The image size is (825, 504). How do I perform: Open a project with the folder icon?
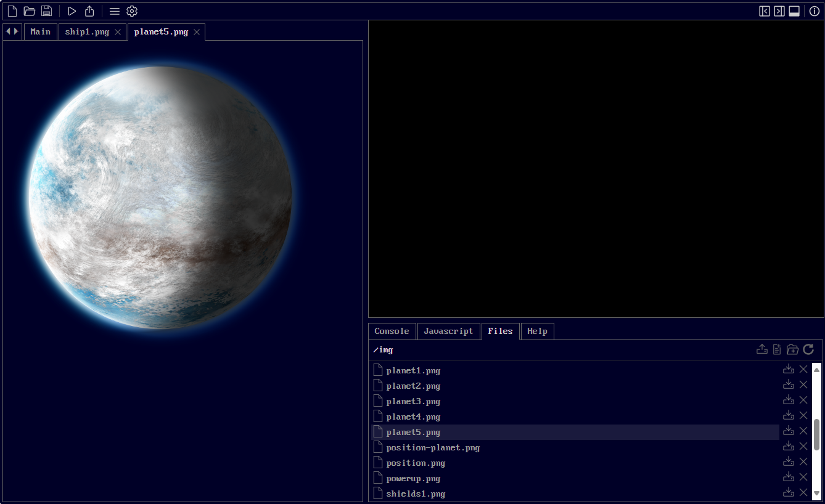[29, 11]
